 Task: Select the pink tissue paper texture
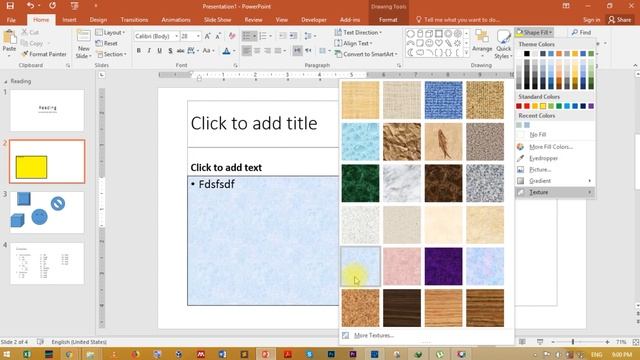click(x=402, y=266)
